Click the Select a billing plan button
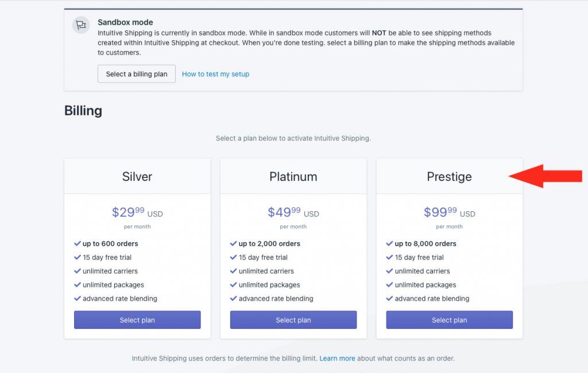The width and height of the screenshot is (588, 373). point(137,74)
